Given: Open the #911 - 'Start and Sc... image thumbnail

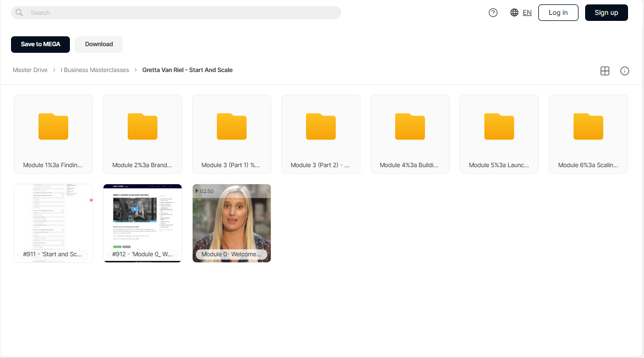Looking at the screenshot, I should 53,223.
